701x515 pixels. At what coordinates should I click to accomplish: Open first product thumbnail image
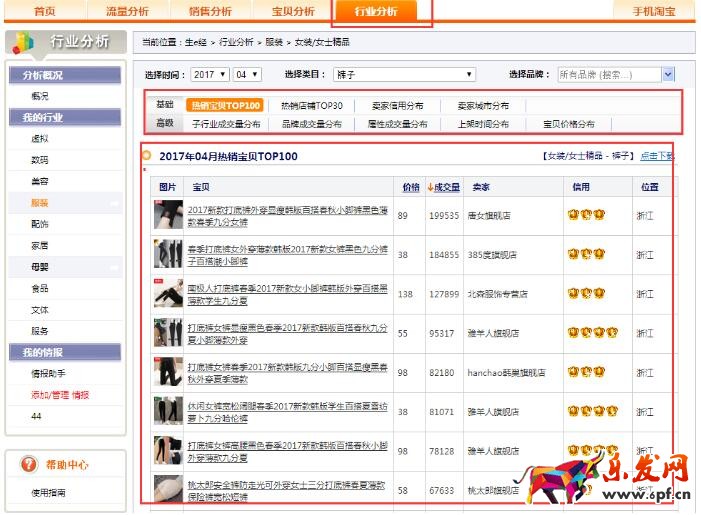click(167, 215)
